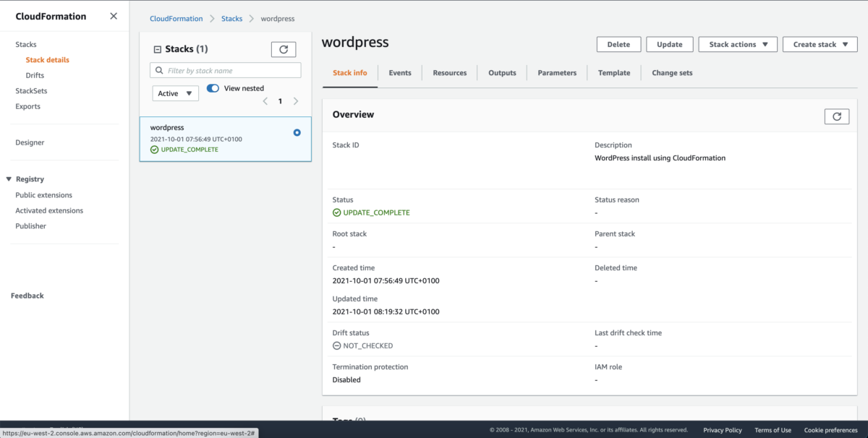This screenshot has width=868, height=438.
Task: Refresh the Overview panel
Action: [x=836, y=116]
